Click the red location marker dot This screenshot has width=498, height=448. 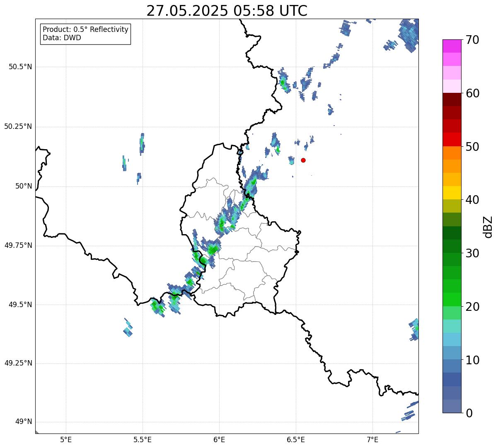pyautogui.click(x=303, y=160)
